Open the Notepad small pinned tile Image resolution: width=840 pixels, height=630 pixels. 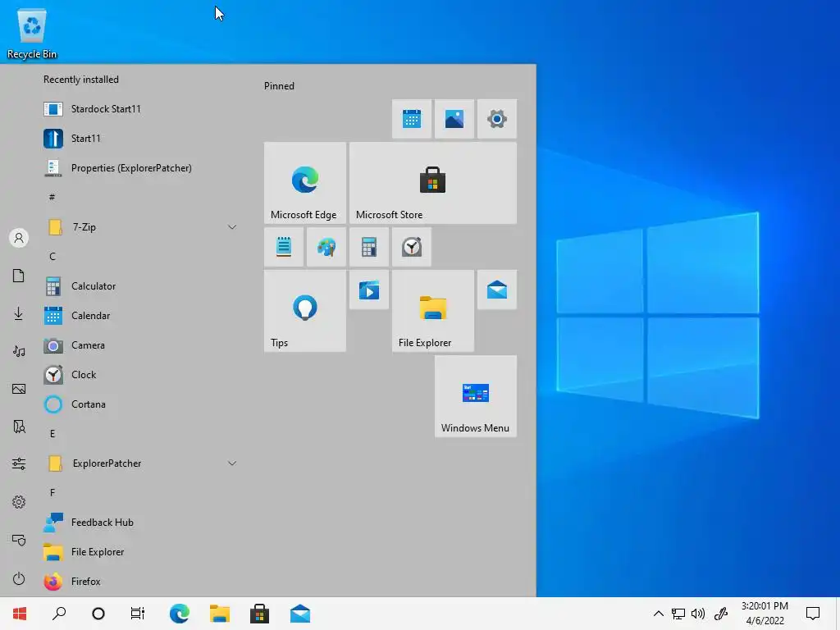pos(283,247)
